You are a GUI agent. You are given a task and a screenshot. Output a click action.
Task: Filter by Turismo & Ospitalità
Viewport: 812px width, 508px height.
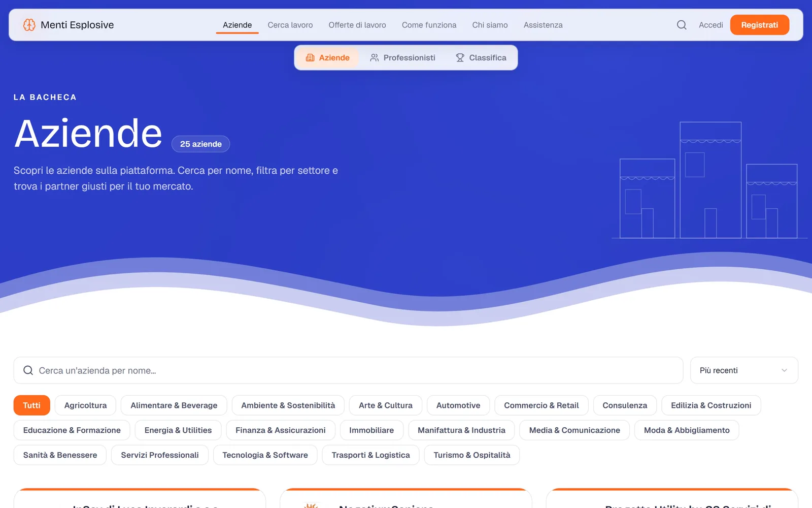pos(472,455)
